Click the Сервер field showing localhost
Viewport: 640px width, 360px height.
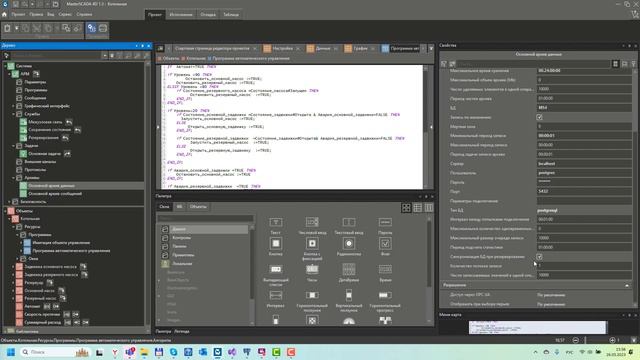[x=584, y=164]
